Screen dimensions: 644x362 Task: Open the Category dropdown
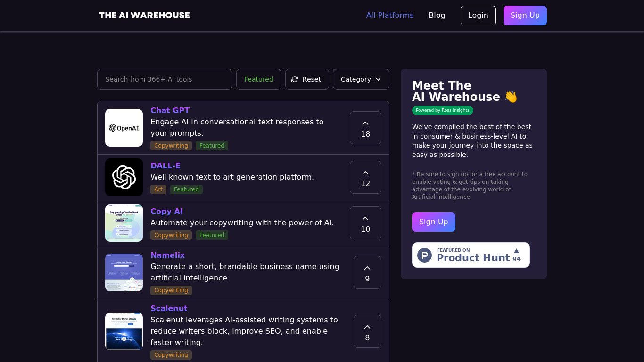click(x=361, y=79)
